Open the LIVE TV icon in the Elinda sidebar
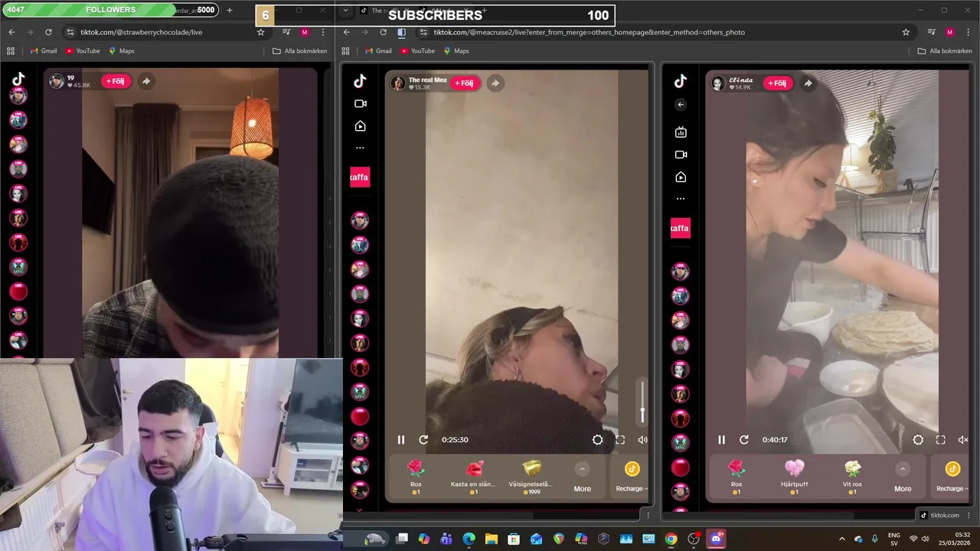This screenshot has width=980, height=551. pyautogui.click(x=681, y=132)
